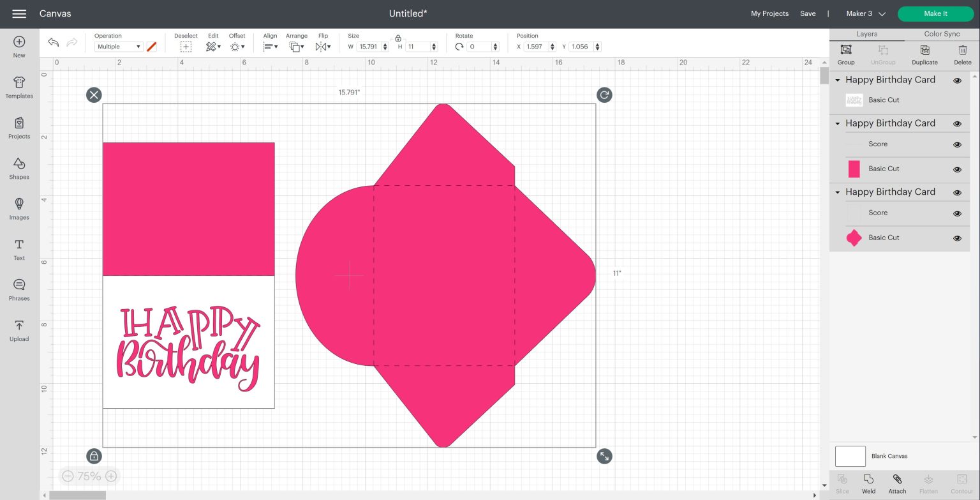Open the Text tool
Viewport: 980px width, 500px height.
(19, 249)
